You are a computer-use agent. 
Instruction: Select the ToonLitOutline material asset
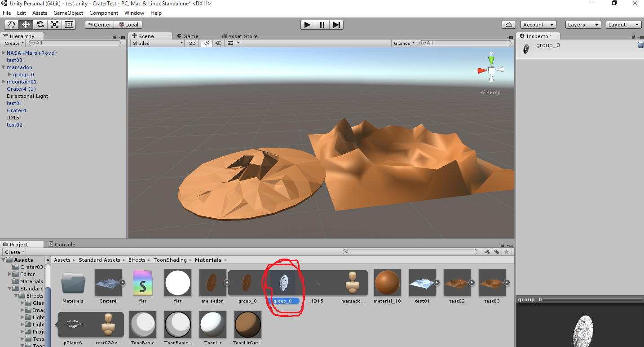coord(248,325)
